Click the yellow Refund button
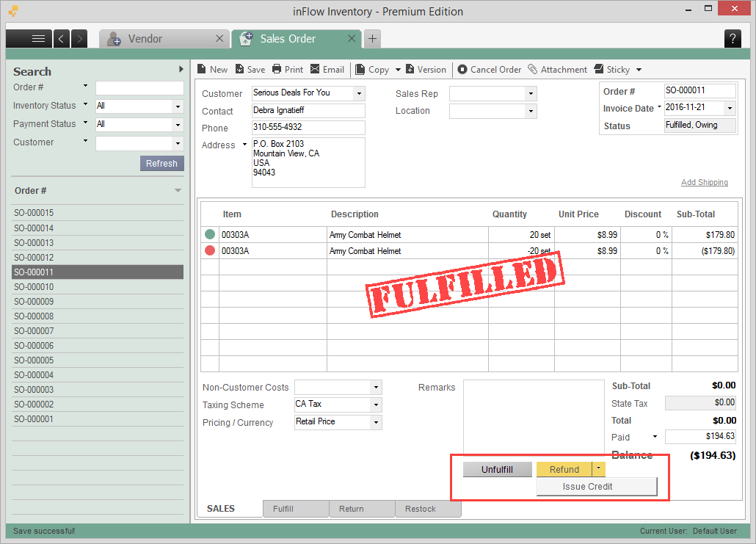Viewport: 756px width, 544px height. pos(564,469)
